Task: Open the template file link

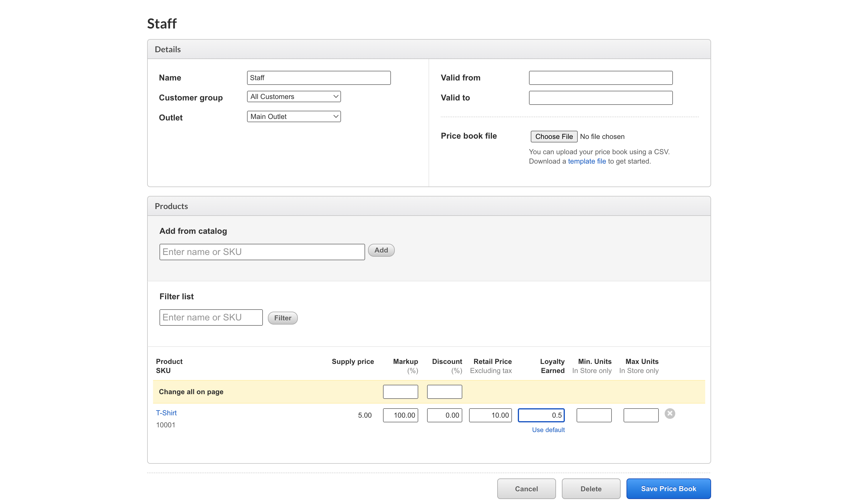Action: pyautogui.click(x=587, y=162)
